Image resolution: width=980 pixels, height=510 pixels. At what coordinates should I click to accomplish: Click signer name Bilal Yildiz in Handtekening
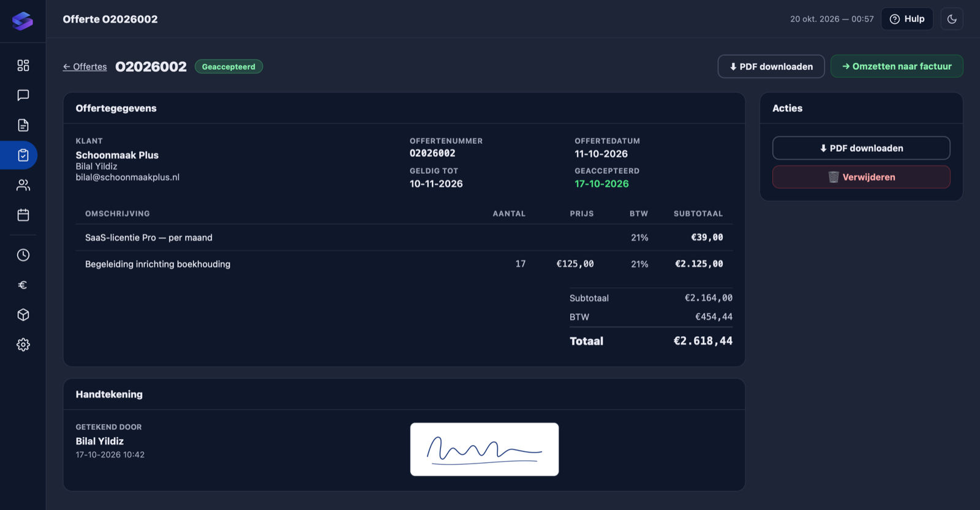pyautogui.click(x=100, y=441)
